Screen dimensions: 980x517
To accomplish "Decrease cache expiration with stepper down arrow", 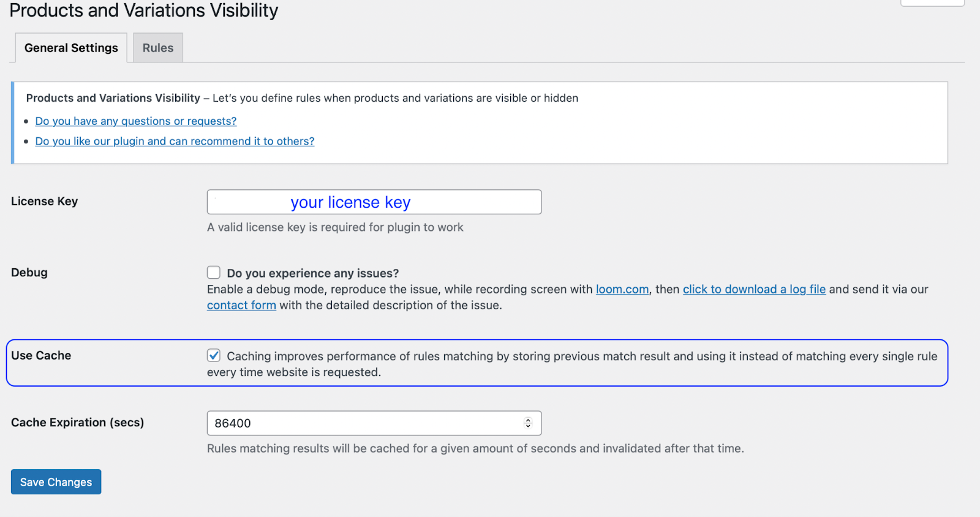I will (x=528, y=426).
